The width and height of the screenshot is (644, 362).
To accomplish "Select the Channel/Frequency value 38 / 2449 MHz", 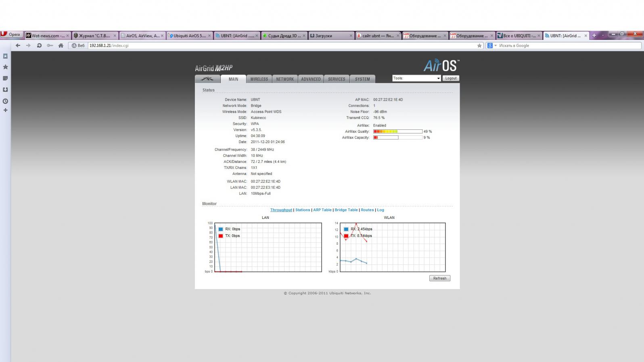I will (x=262, y=150).
